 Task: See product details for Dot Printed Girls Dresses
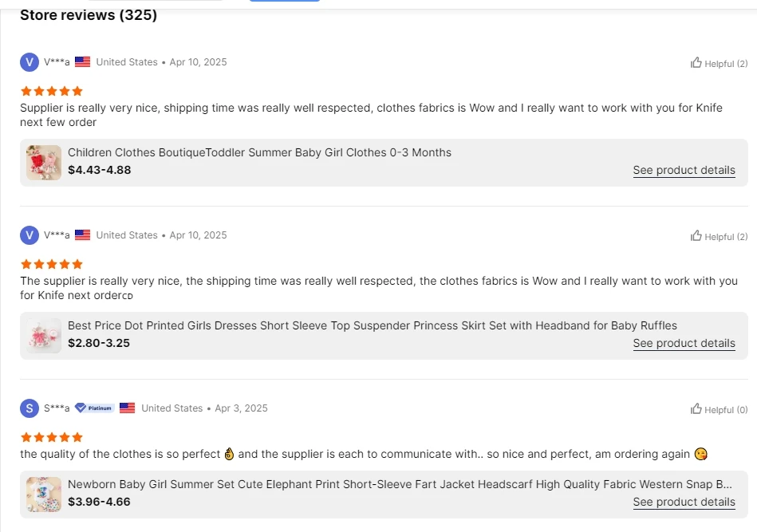[x=684, y=343]
